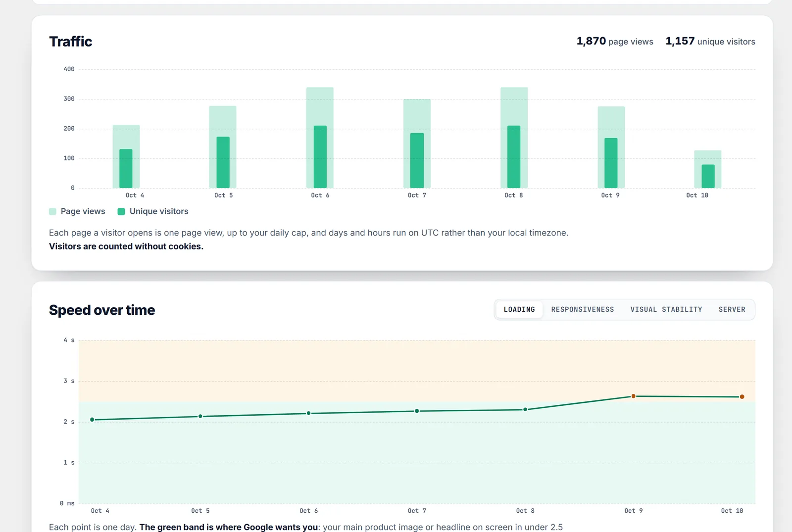Click the Page views legend color swatch
792x532 pixels.
pyautogui.click(x=52, y=212)
